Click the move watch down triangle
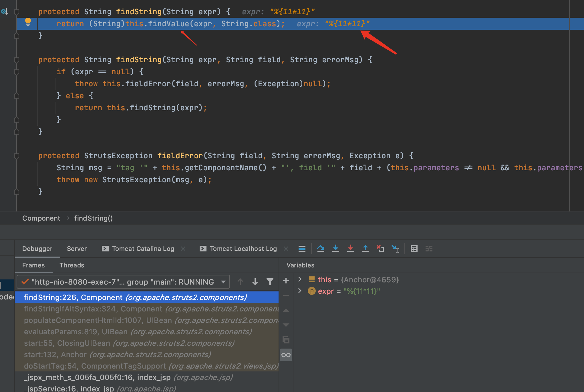The height and width of the screenshot is (392, 584). click(286, 325)
